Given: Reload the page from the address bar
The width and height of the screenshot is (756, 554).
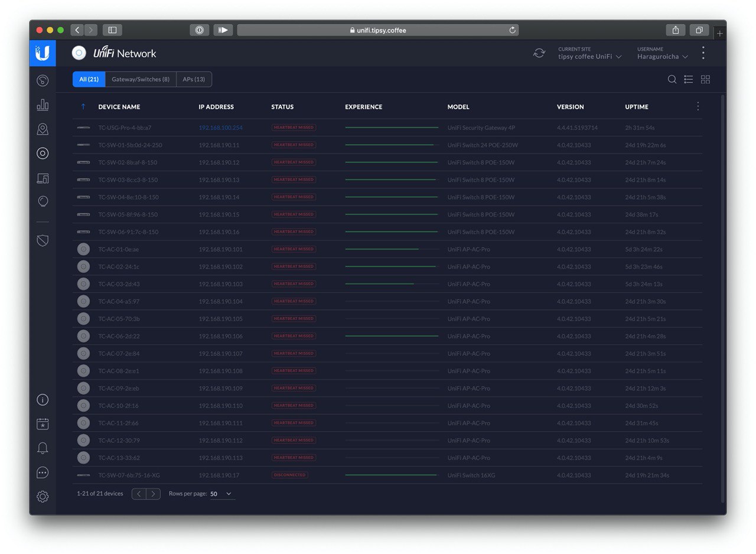Looking at the screenshot, I should (512, 30).
